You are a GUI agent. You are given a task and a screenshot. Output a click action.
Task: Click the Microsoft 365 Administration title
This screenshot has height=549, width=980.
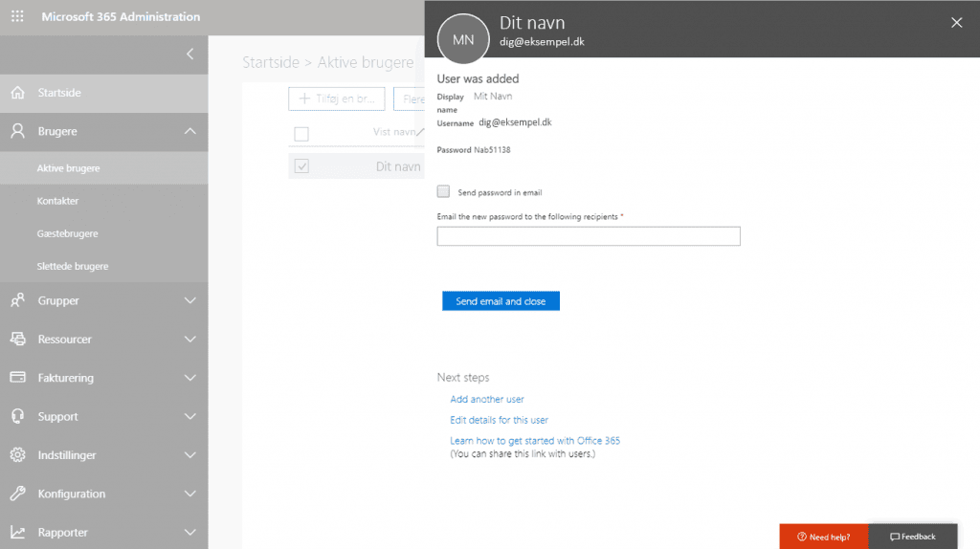tap(121, 17)
